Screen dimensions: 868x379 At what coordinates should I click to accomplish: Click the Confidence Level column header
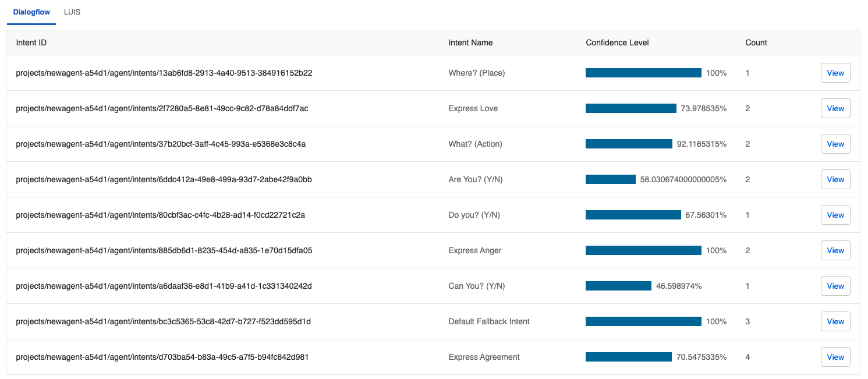pyautogui.click(x=617, y=42)
